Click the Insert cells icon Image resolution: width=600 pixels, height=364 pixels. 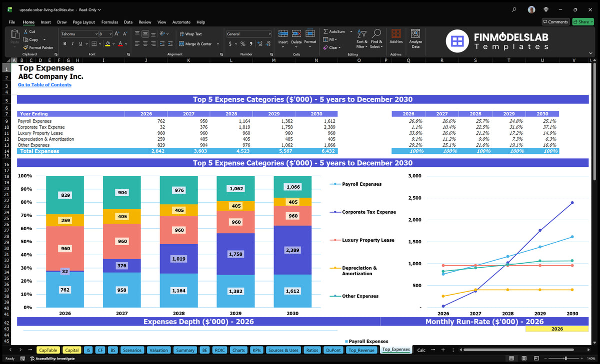click(x=283, y=33)
